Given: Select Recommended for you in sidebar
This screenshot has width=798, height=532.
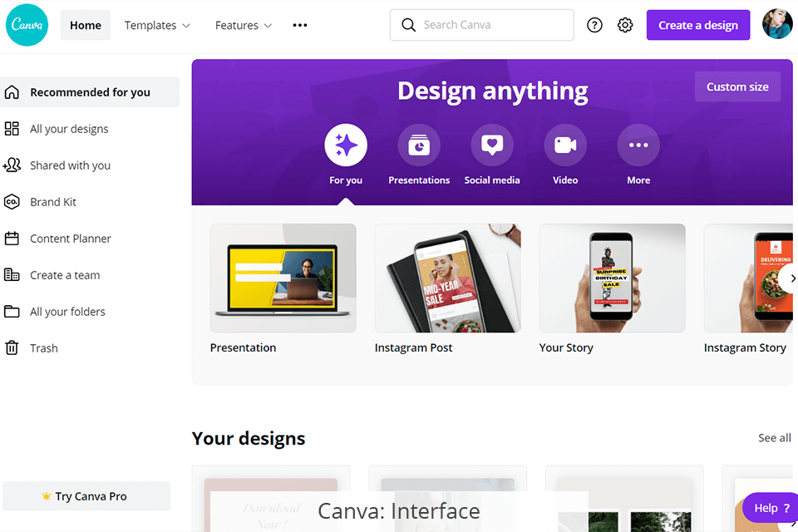Looking at the screenshot, I should [x=90, y=92].
